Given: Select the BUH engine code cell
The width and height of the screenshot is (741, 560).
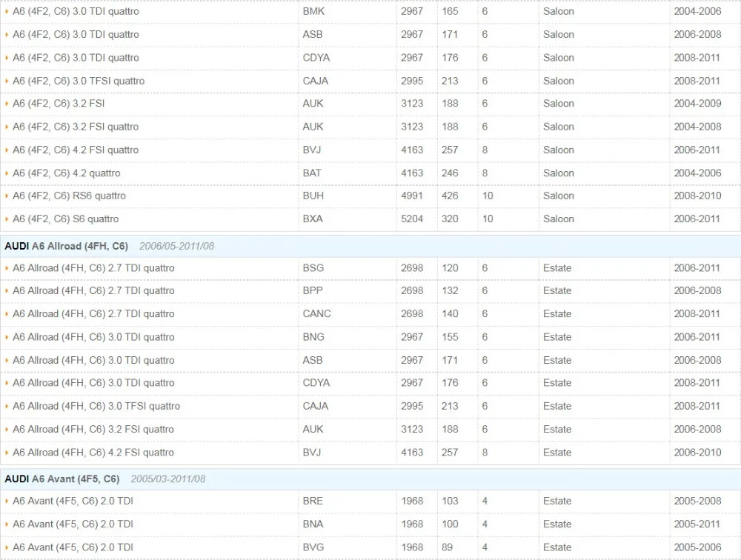Looking at the screenshot, I should point(313,196).
